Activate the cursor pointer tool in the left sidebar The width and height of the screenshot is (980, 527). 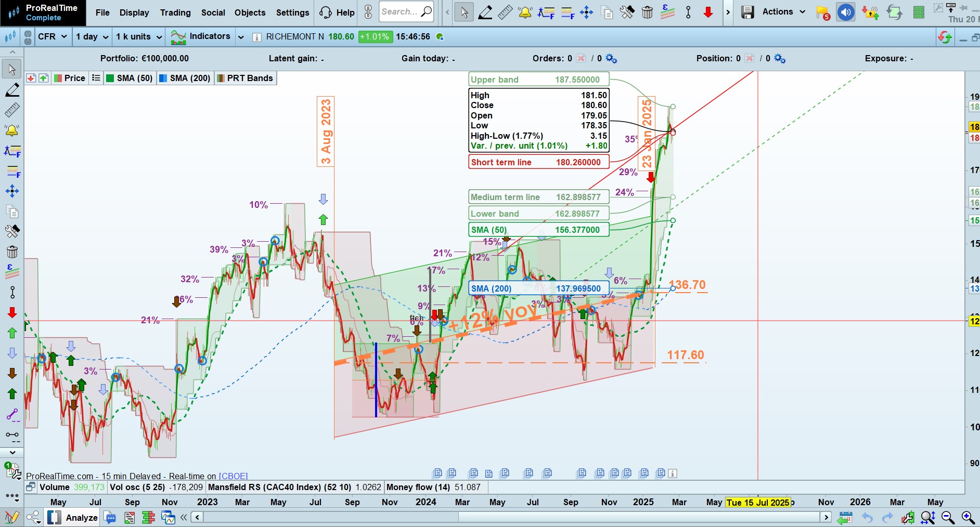pyautogui.click(x=12, y=69)
